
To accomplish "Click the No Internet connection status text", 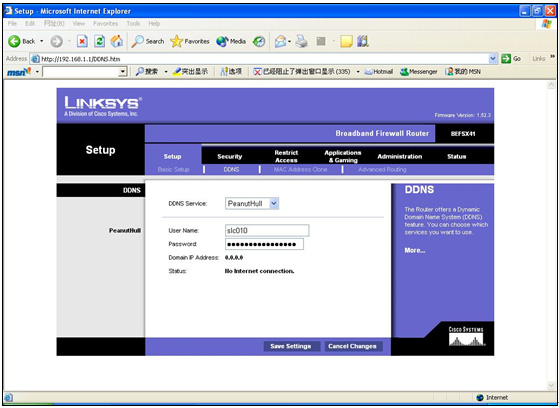I will pos(260,271).
